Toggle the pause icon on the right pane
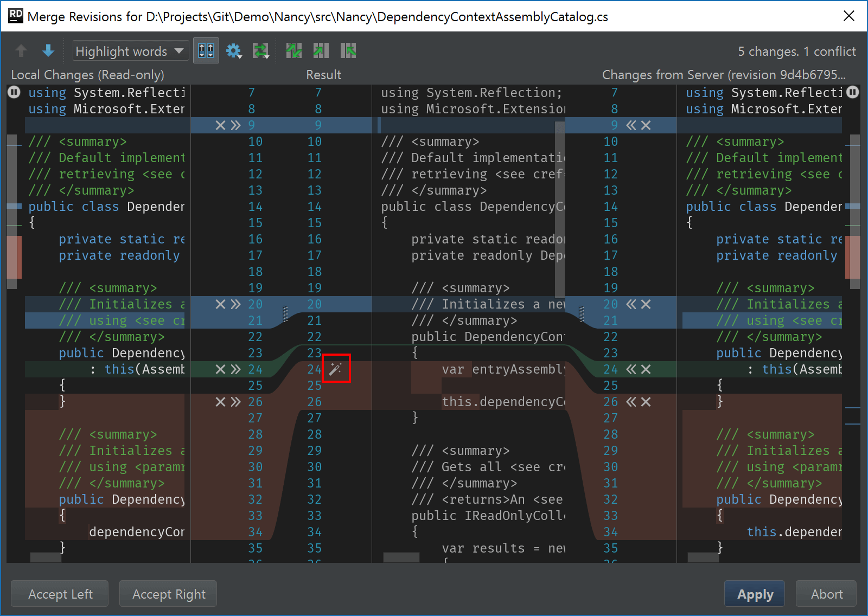The image size is (868, 616). (x=852, y=92)
